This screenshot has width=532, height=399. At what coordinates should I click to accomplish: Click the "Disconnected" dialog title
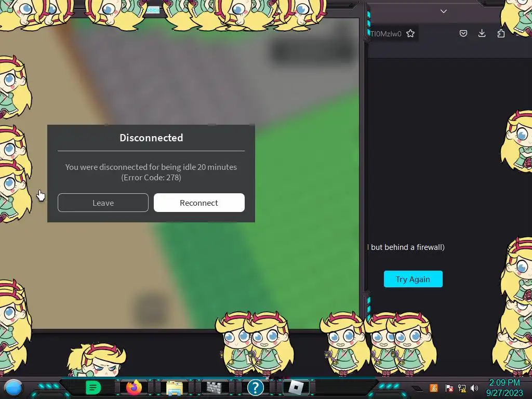tap(151, 137)
